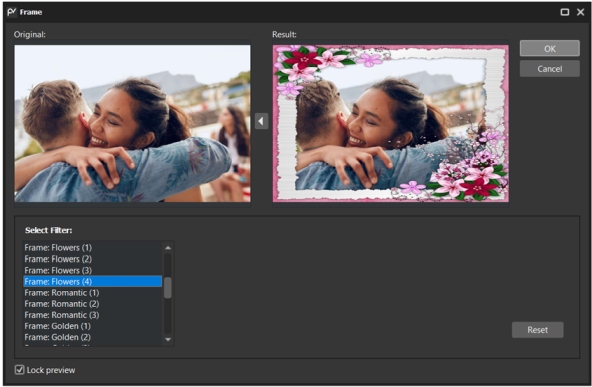Choose Frame: Romantic (1) filter
The height and width of the screenshot is (387, 592).
pyautogui.click(x=92, y=293)
